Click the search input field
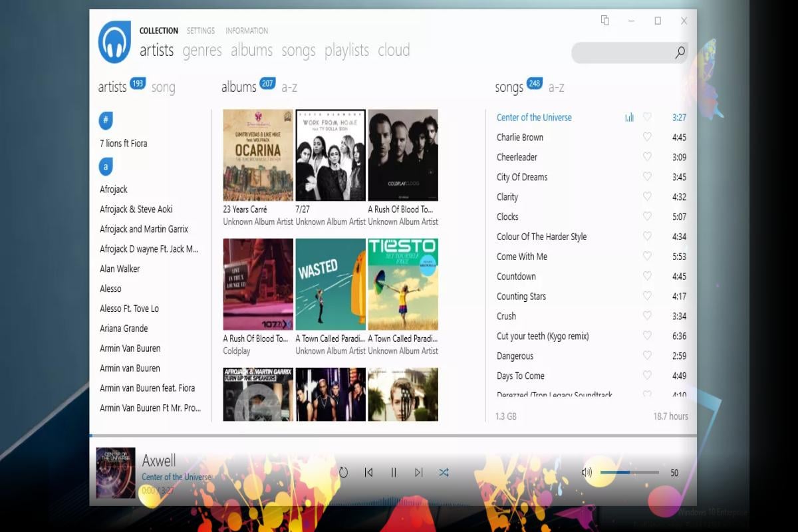Image resolution: width=798 pixels, height=532 pixels. (x=629, y=53)
